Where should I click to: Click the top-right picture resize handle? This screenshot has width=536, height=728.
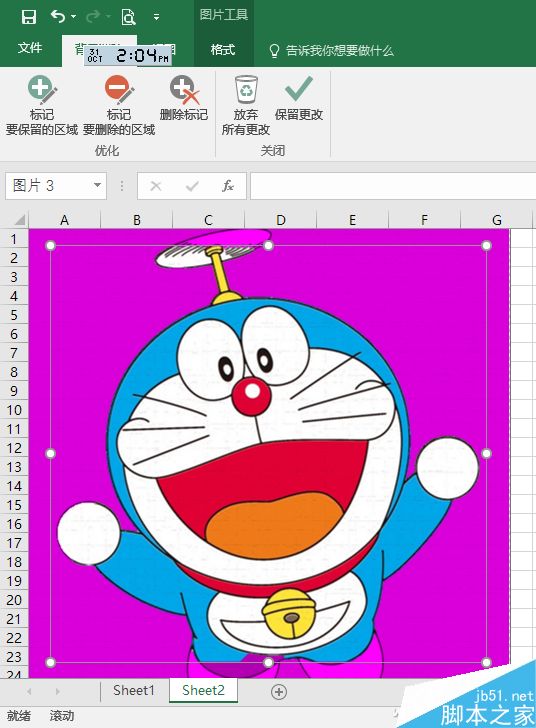point(486,245)
